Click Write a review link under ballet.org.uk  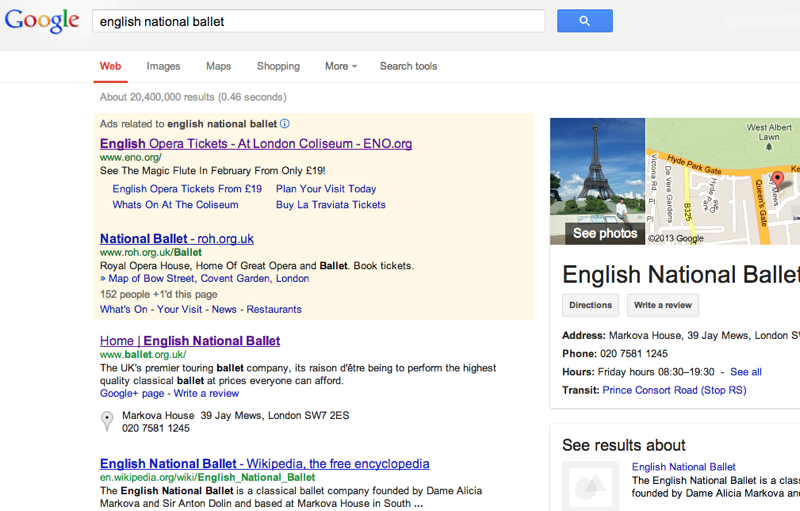(206, 393)
